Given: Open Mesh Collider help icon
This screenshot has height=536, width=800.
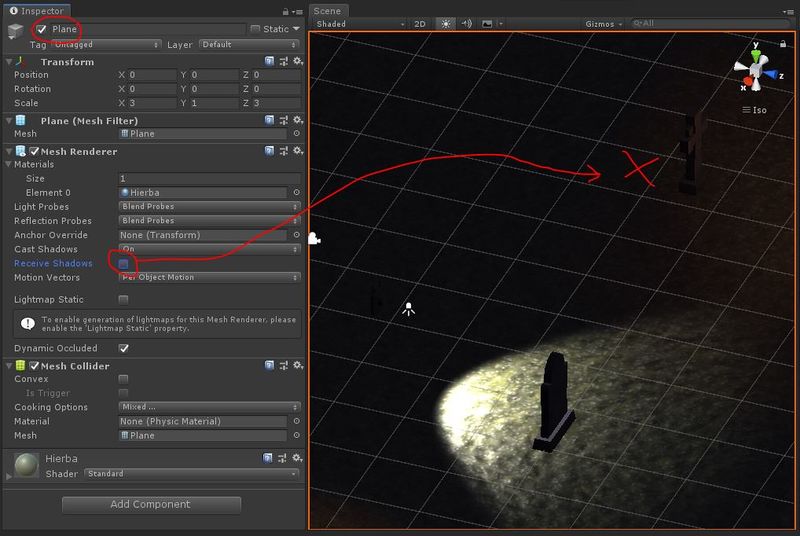Looking at the screenshot, I should click(x=269, y=366).
